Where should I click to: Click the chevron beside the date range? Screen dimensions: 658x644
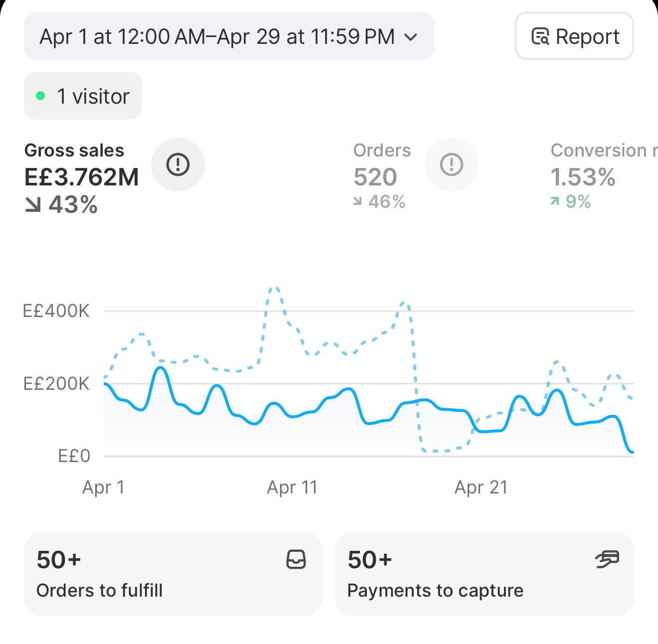(410, 37)
